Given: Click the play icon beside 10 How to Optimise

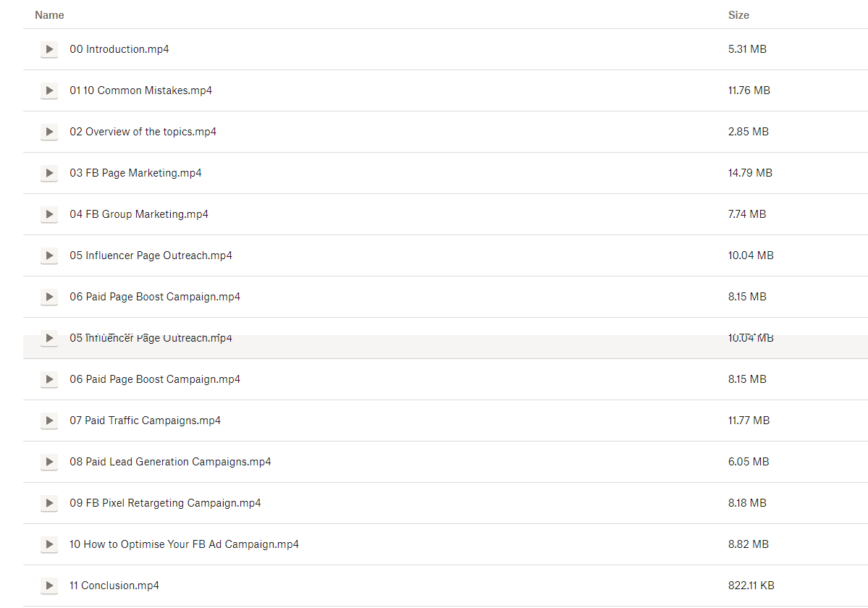Looking at the screenshot, I should [x=49, y=544].
